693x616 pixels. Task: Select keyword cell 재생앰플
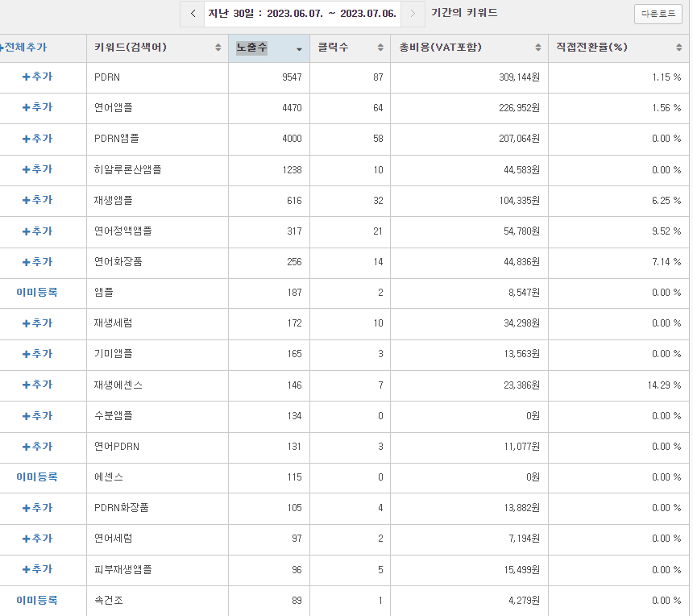[x=157, y=201]
